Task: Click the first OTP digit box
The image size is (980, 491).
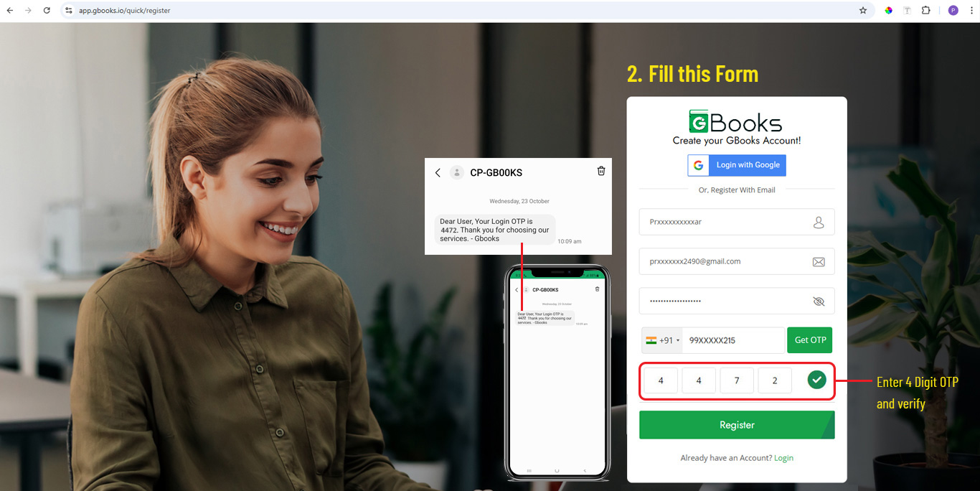Action: click(661, 380)
